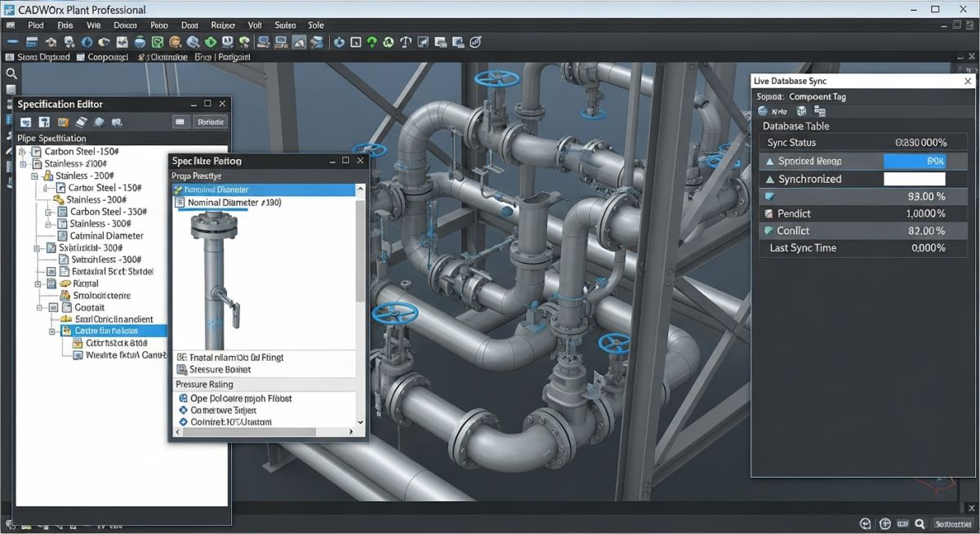The height and width of the screenshot is (534, 980).
Task: Open the 'Sofe' menu
Action: [x=318, y=25]
